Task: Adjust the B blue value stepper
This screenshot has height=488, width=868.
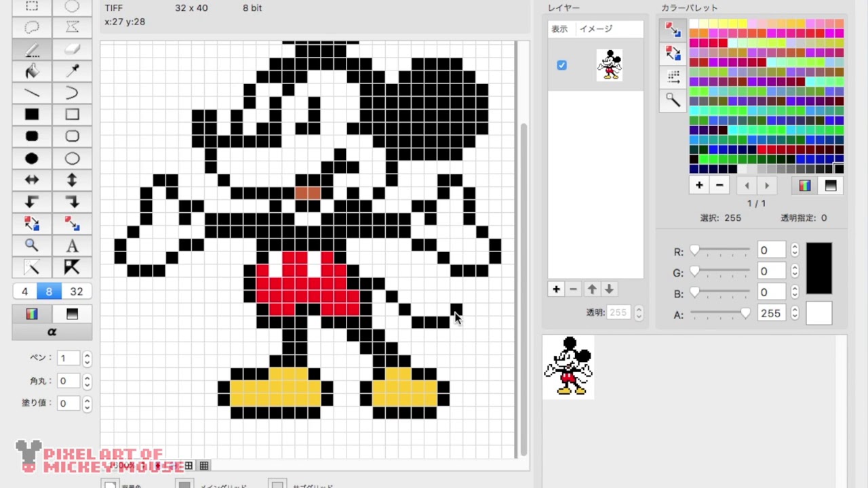Action: [795, 293]
